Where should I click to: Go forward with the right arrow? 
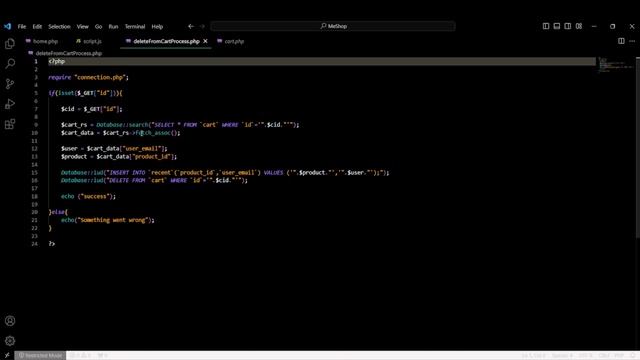202,26
